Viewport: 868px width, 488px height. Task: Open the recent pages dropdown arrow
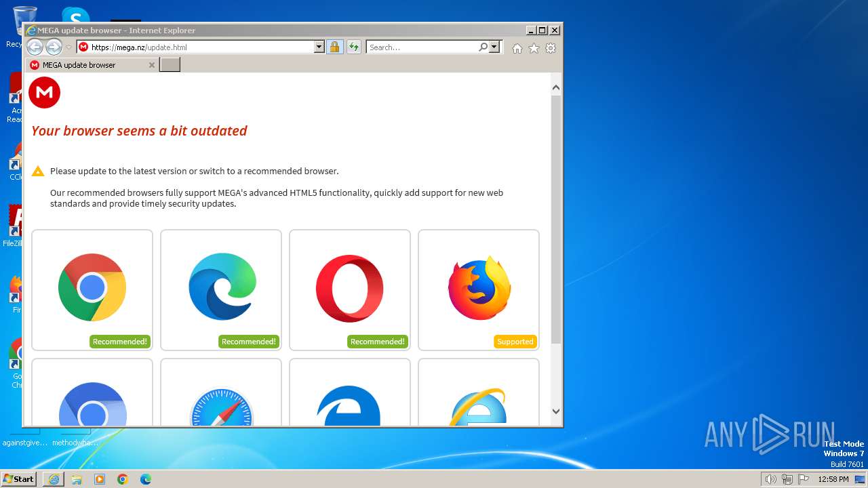(x=68, y=47)
